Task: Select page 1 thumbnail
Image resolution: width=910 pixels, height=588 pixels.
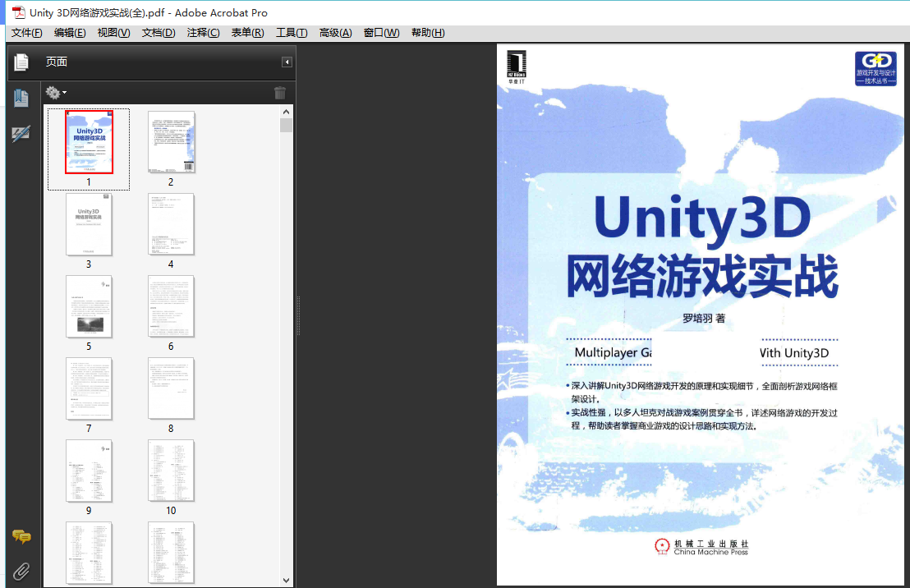Action: [89, 142]
